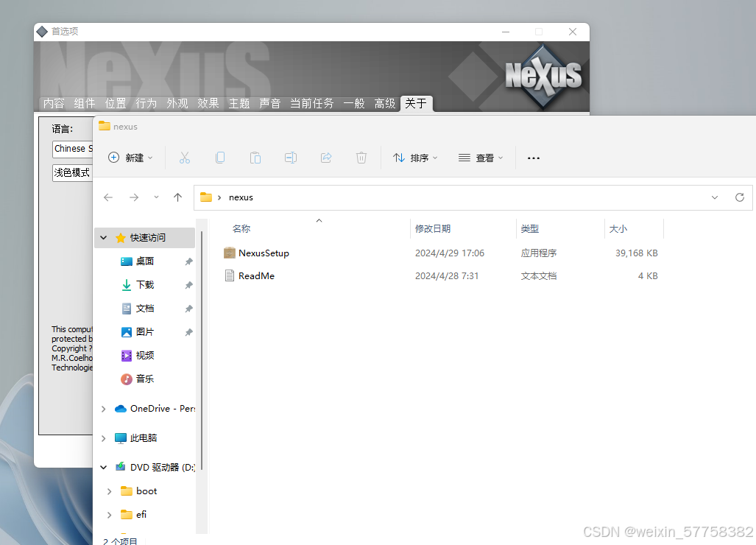Collapse the DVD 驱动器 (D:) node

coord(103,468)
